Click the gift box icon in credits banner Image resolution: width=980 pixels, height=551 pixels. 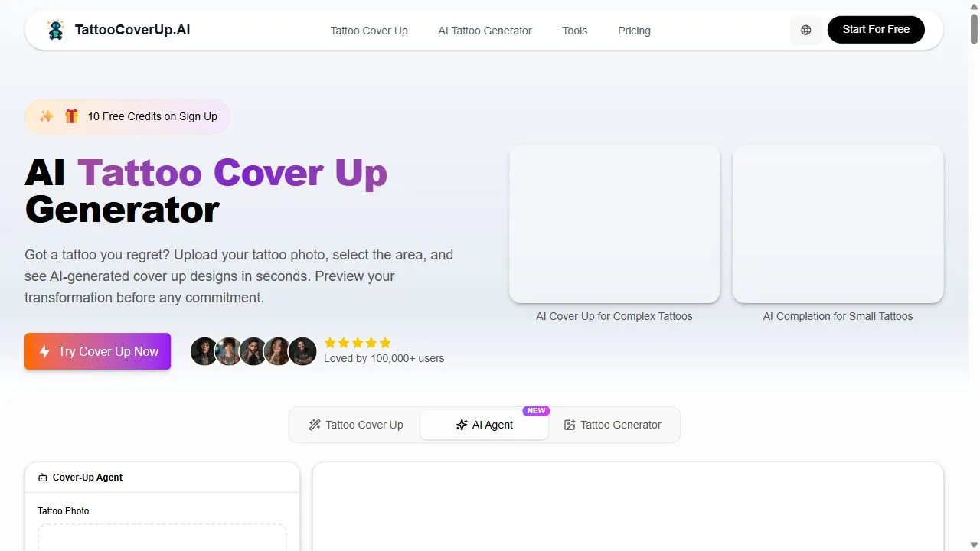tap(71, 116)
